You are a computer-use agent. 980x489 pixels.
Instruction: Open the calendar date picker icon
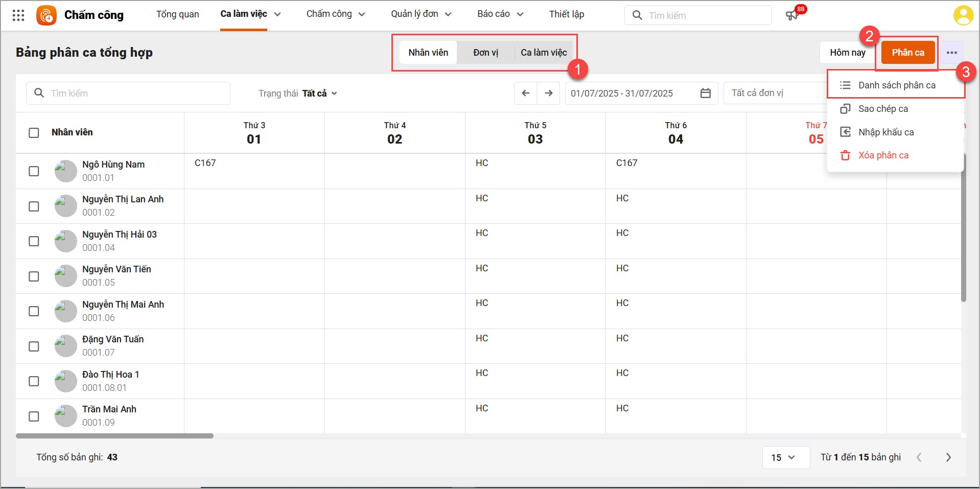pyautogui.click(x=705, y=93)
